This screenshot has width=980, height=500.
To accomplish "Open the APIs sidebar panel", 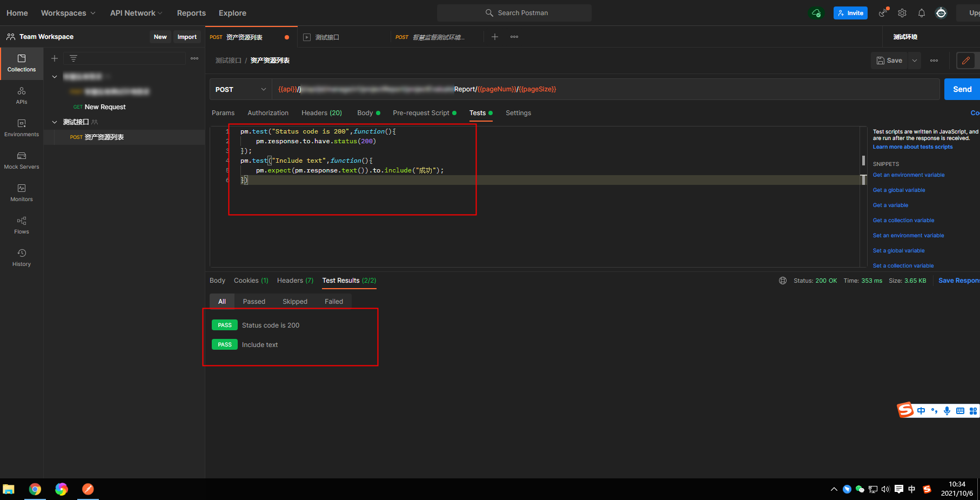I will [22, 96].
